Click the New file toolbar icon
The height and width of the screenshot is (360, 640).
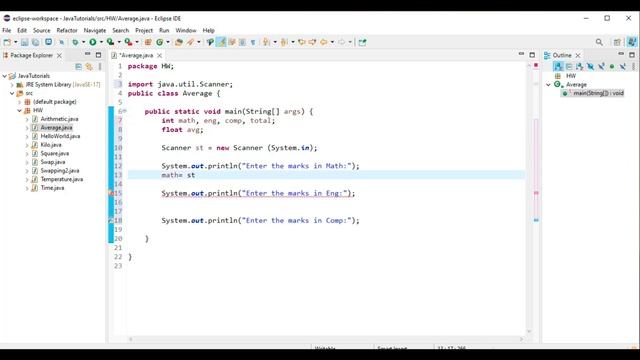(7, 42)
